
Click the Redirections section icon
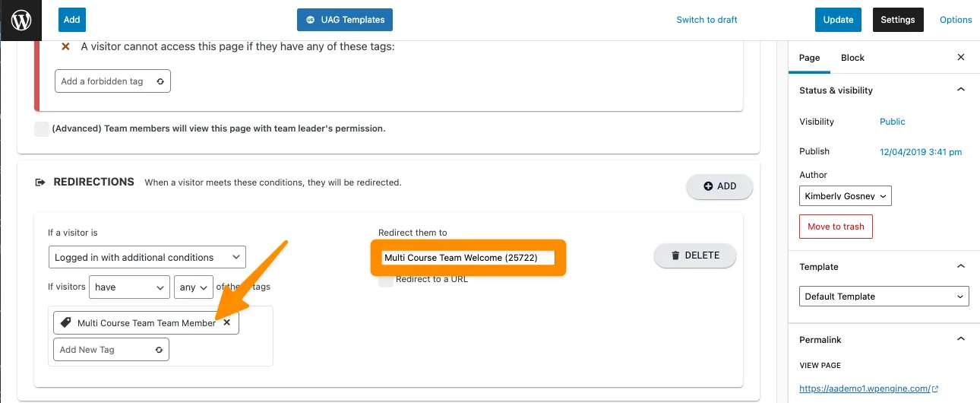point(40,182)
